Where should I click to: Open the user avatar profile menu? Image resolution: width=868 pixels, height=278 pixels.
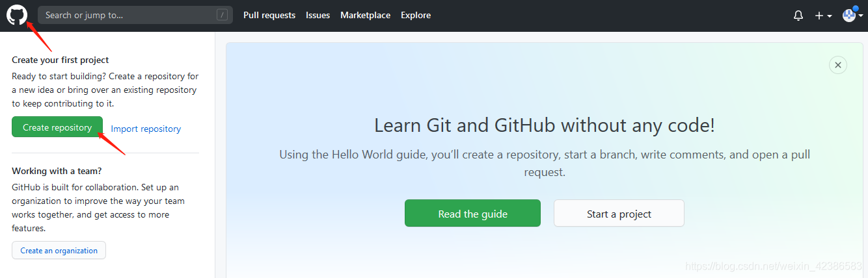pyautogui.click(x=852, y=15)
